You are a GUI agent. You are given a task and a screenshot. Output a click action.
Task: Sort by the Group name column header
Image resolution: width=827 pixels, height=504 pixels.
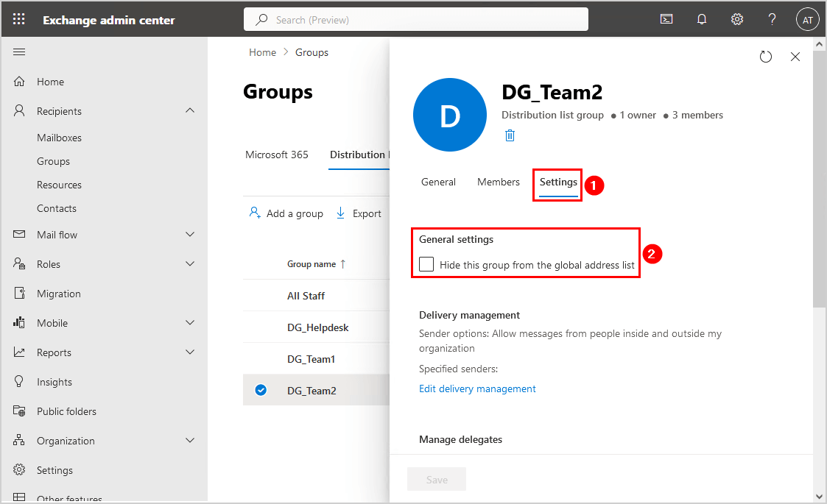tap(312, 264)
